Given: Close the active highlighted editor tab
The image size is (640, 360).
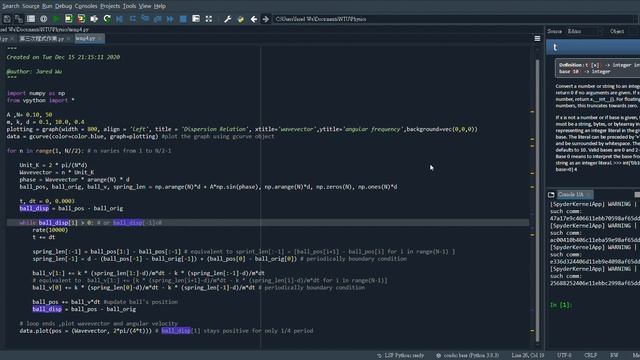Looking at the screenshot, I should (100, 39).
